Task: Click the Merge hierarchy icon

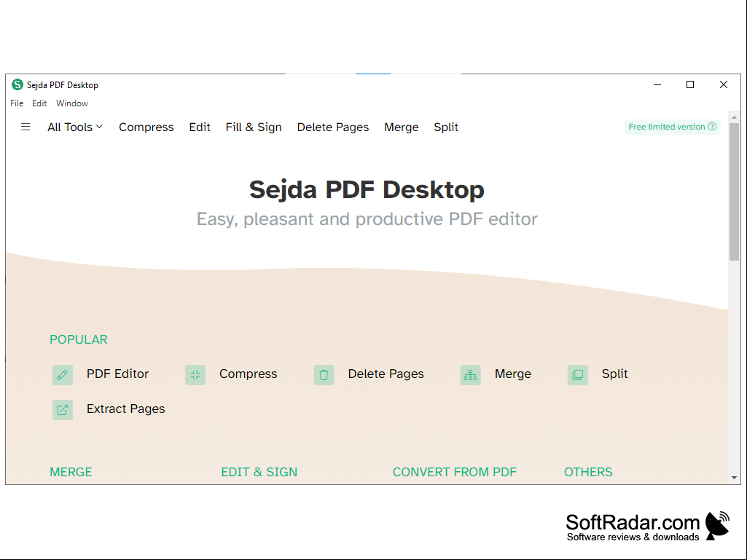Action: tap(471, 375)
